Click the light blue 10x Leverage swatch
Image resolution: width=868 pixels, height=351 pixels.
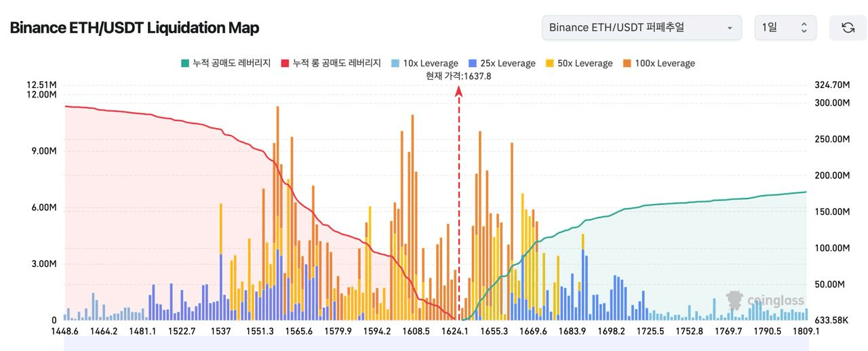(395, 63)
